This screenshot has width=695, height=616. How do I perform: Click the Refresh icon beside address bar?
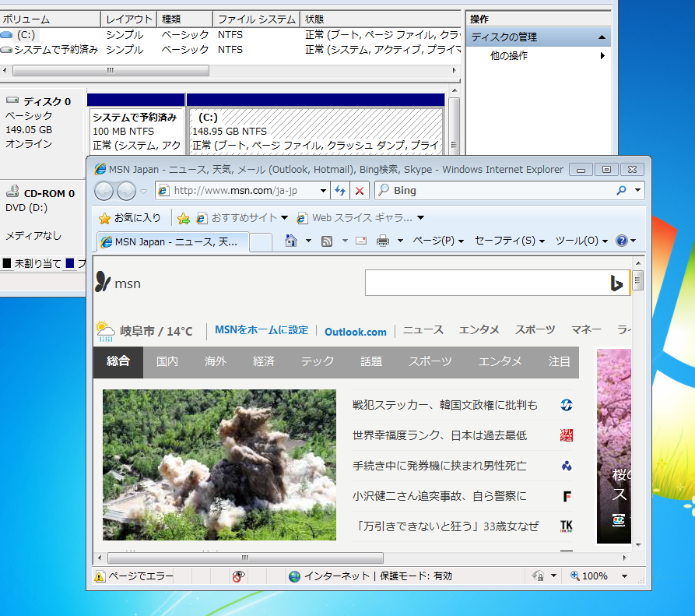point(340,191)
